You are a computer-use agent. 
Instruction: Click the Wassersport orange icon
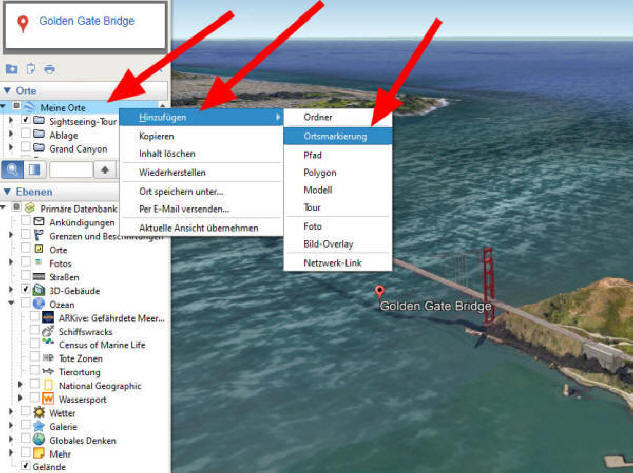pos(48,399)
